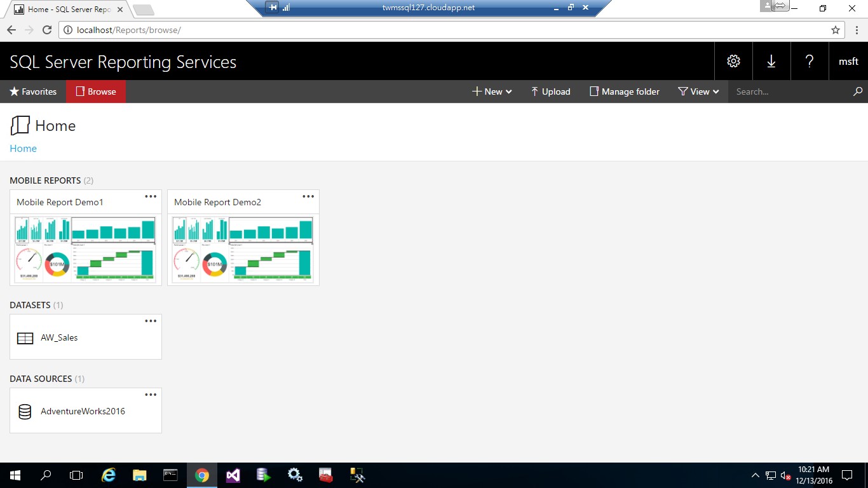Open the AdventureWorks2016 data source
Screen dimensions: 868x488
coord(86,410)
